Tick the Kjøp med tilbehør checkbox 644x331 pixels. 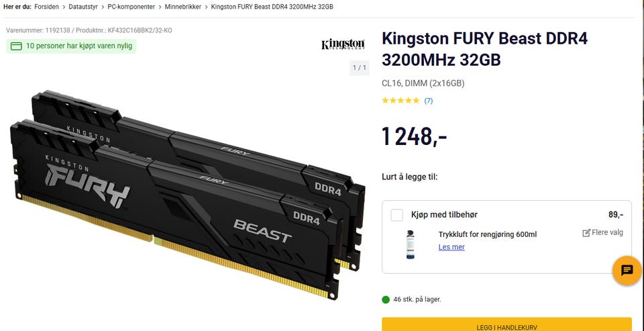(x=396, y=215)
